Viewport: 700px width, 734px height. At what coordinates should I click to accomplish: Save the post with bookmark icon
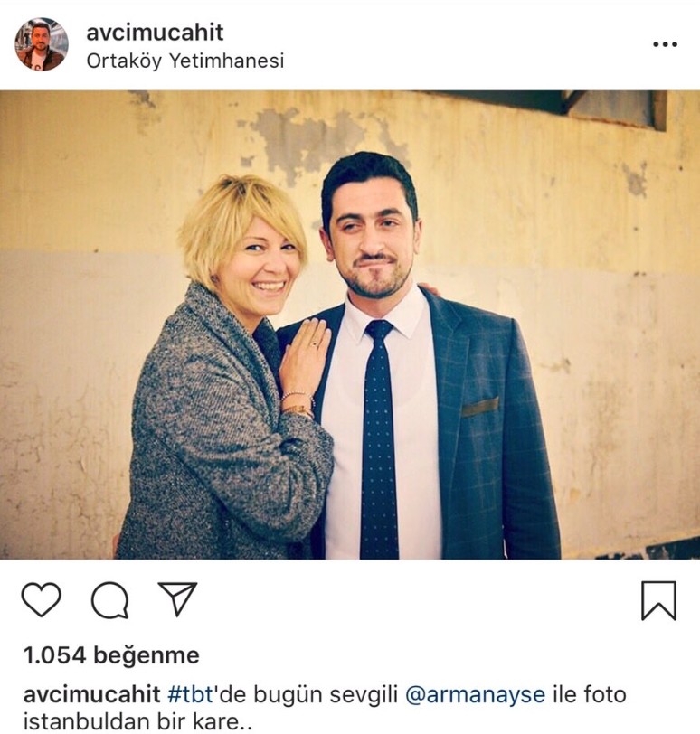point(658,600)
